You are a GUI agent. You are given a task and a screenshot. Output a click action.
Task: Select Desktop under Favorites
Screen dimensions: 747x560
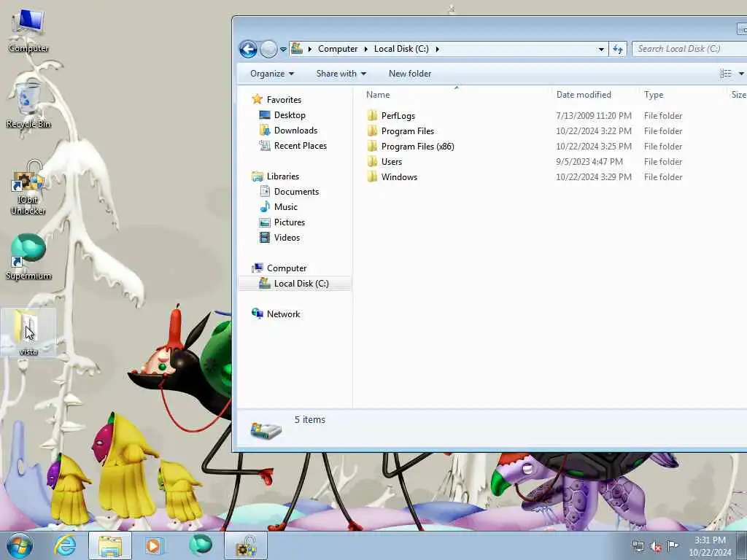pos(289,115)
